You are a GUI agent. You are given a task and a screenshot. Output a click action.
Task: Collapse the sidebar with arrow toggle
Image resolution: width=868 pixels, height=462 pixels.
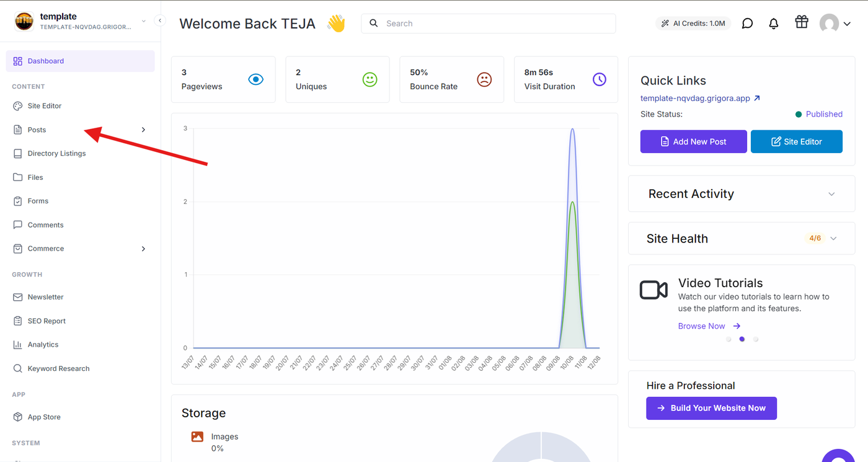160,20
